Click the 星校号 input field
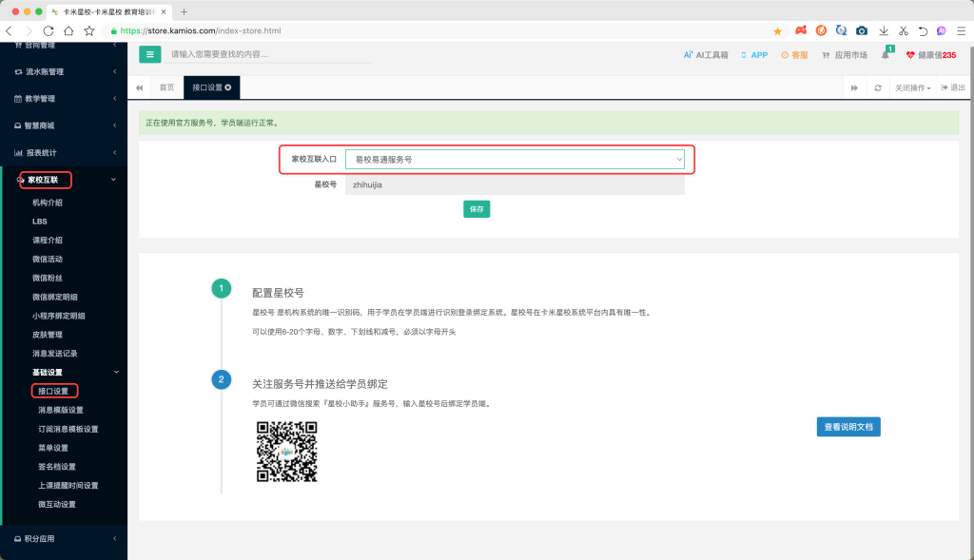 pos(515,185)
